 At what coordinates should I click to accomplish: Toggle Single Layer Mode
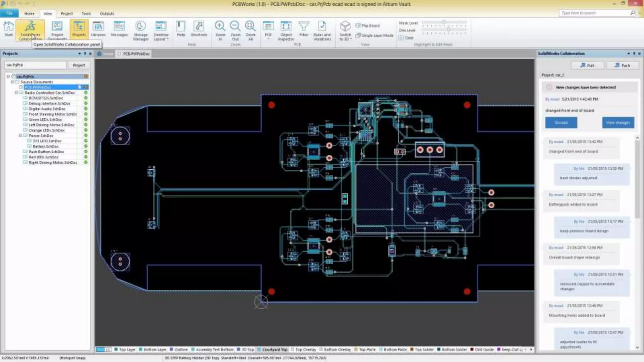pos(374,36)
